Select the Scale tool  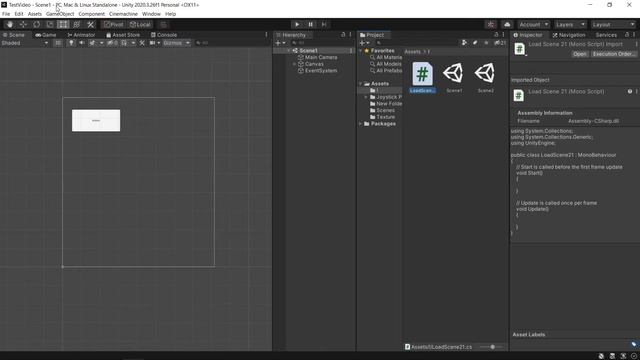click(50, 24)
